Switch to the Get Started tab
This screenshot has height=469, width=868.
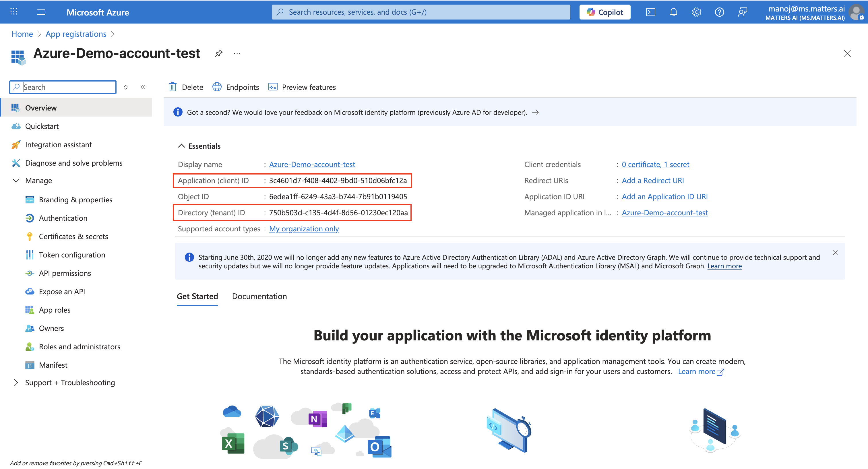(197, 296)
